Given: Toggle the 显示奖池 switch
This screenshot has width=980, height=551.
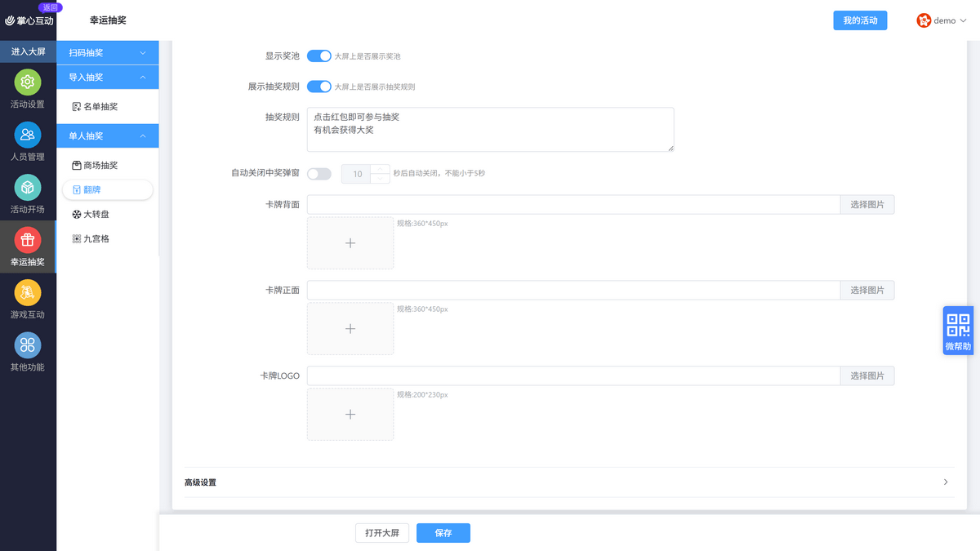Looking at the screenshot, I should pyautogui.click(x=319, y=56).
